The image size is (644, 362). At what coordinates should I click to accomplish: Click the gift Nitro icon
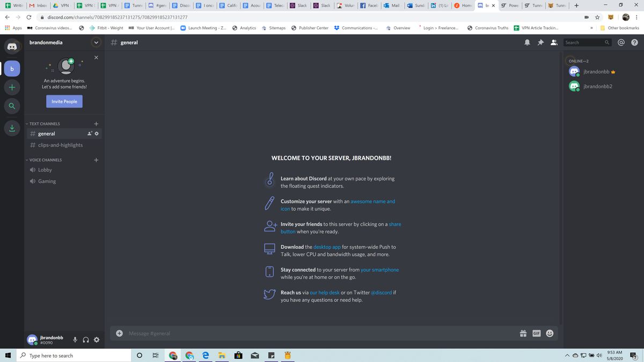[x=523, y=333]
